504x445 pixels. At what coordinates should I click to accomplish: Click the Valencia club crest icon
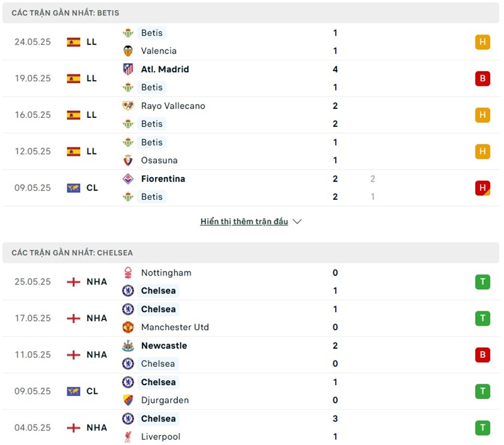(128, 51)
